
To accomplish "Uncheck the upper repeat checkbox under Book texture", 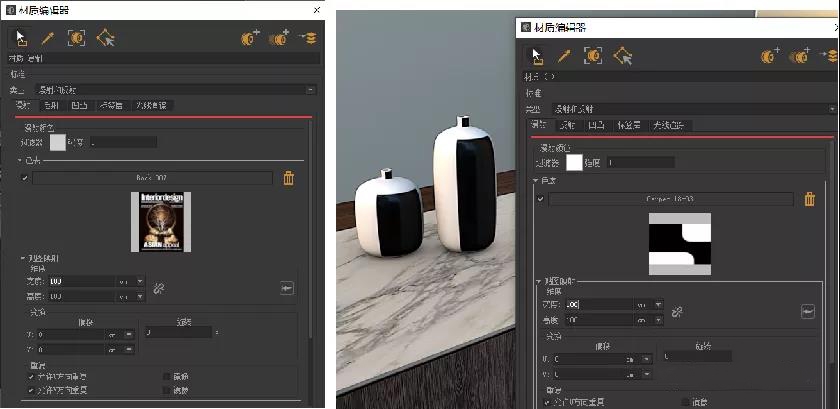I will (x=31, y=377).
